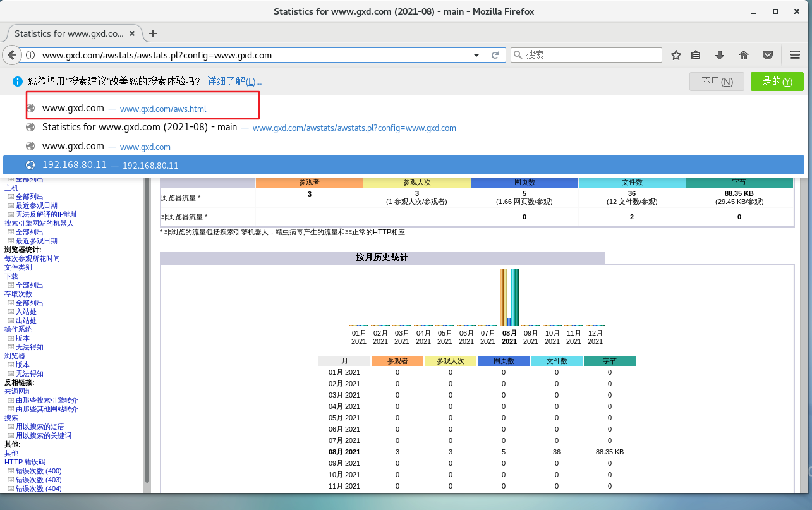Viewport: 812px width, 510px height.
Task: Open the 入站处 sidebar link
Action: (x=26, y=312)
